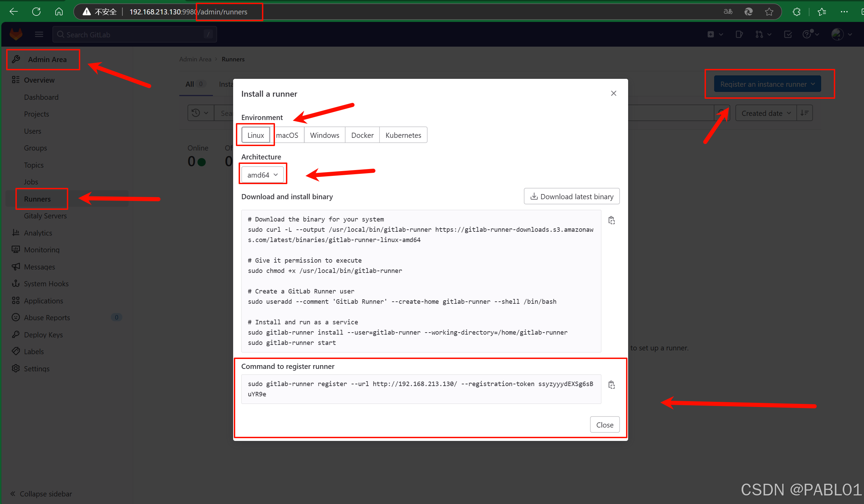Select Kubernetes environment option

403,135
